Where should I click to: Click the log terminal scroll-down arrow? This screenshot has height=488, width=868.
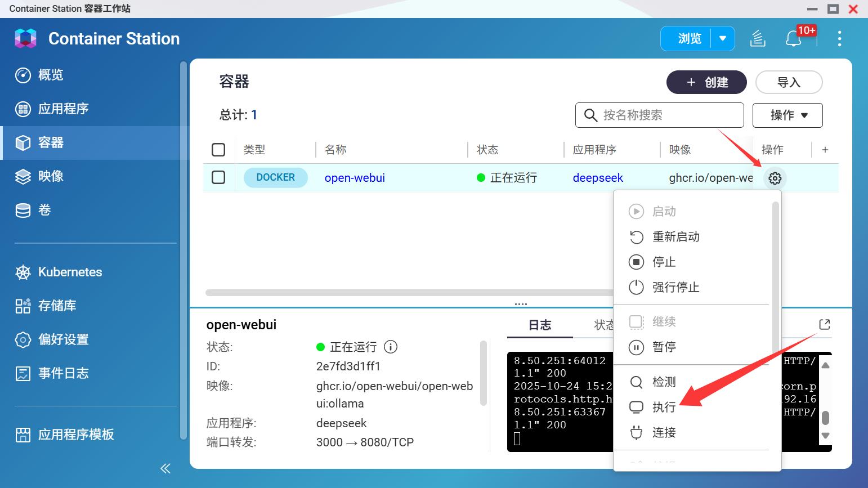click(825, 435)
